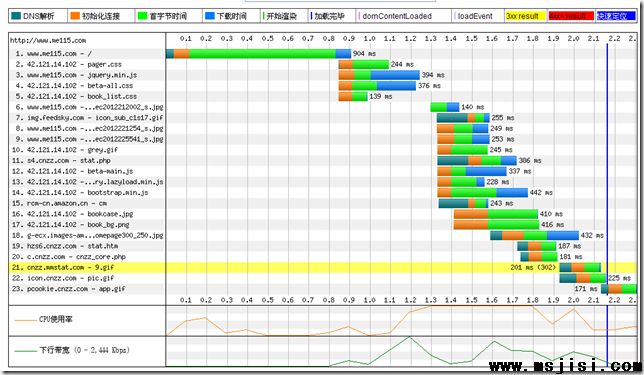Click the orange 初始化连接 legend swatch
This screenshot has height=375, width=644.
(x=75, y=16)
